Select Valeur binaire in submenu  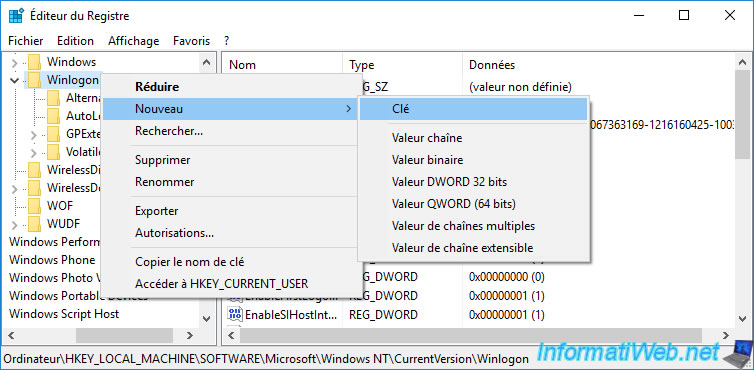[x=474, y=160]
